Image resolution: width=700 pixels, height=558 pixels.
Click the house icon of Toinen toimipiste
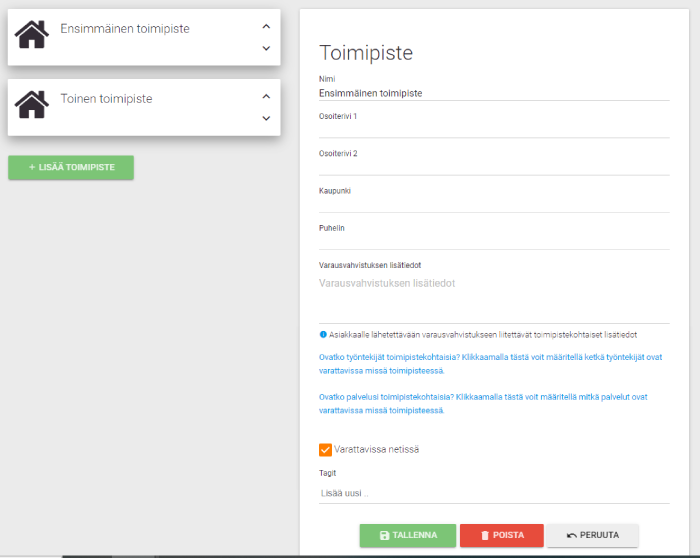[32, 104]
